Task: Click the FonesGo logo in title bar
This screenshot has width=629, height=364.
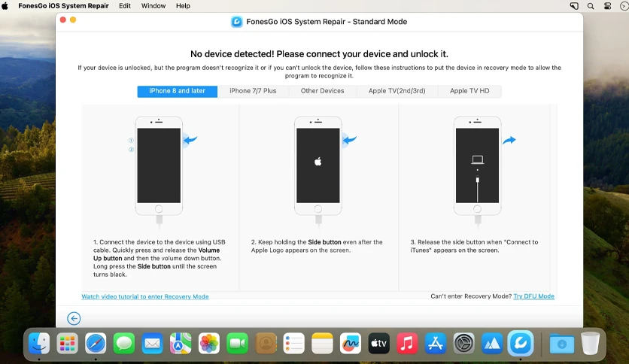Action: pos(237,22)
